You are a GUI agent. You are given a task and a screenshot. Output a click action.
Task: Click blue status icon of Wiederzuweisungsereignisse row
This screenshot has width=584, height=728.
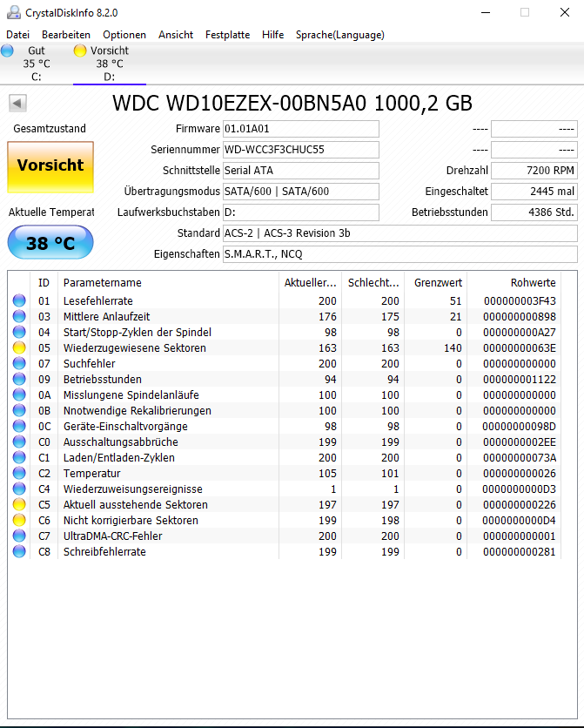pos(19,489)
